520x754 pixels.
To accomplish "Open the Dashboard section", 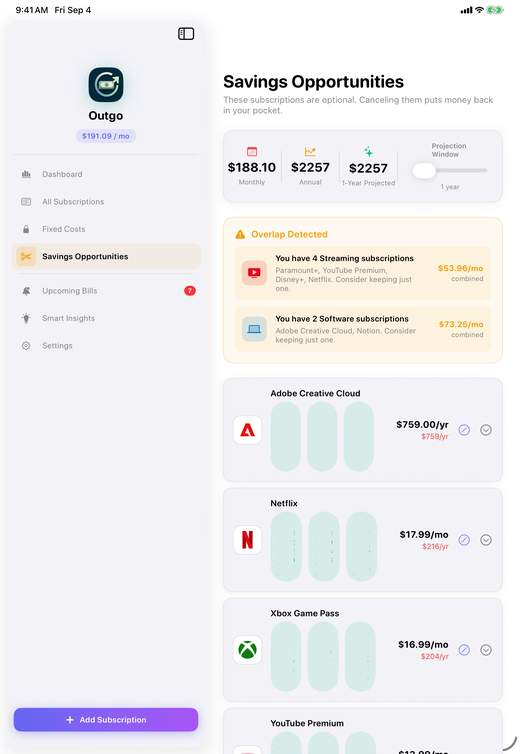I will (106, 174).
